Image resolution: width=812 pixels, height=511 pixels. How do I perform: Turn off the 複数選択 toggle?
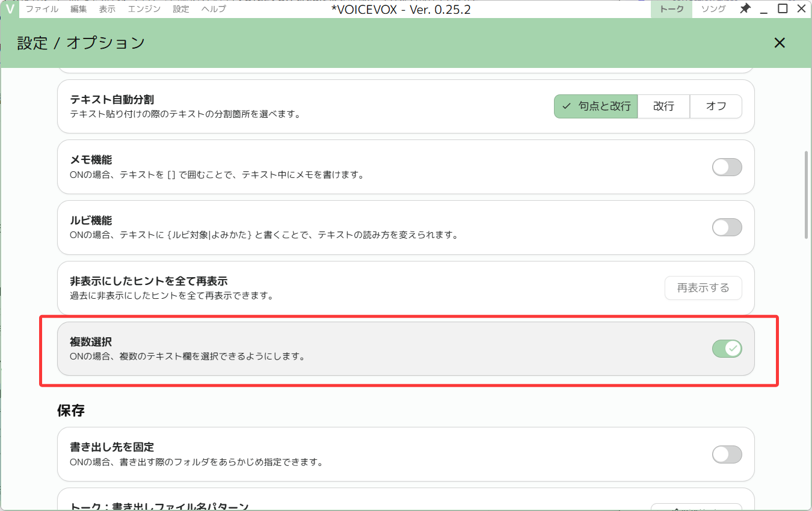727,349
